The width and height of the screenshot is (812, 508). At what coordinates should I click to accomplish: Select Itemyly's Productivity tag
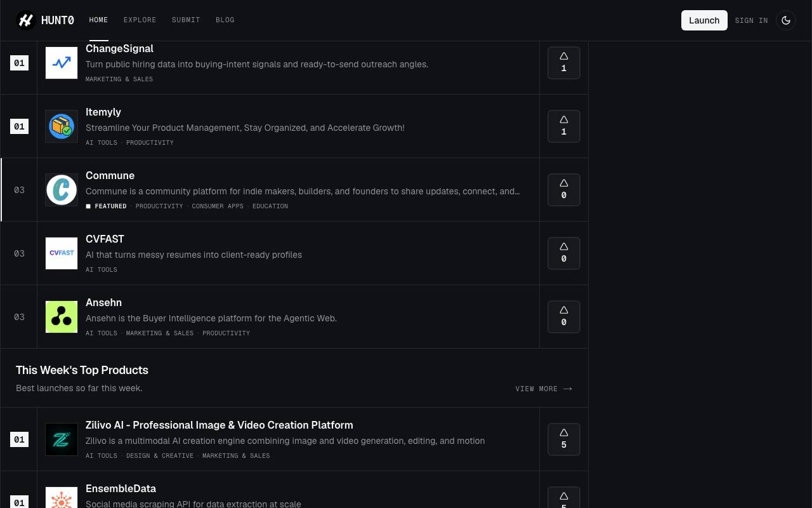150,143
